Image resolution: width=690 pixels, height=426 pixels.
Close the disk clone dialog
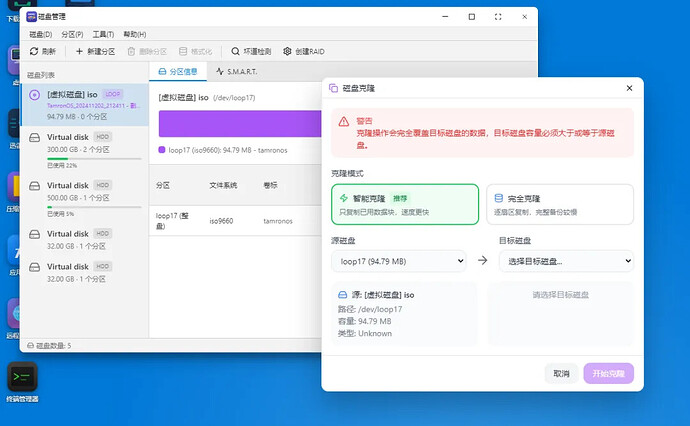coord(629,88)
